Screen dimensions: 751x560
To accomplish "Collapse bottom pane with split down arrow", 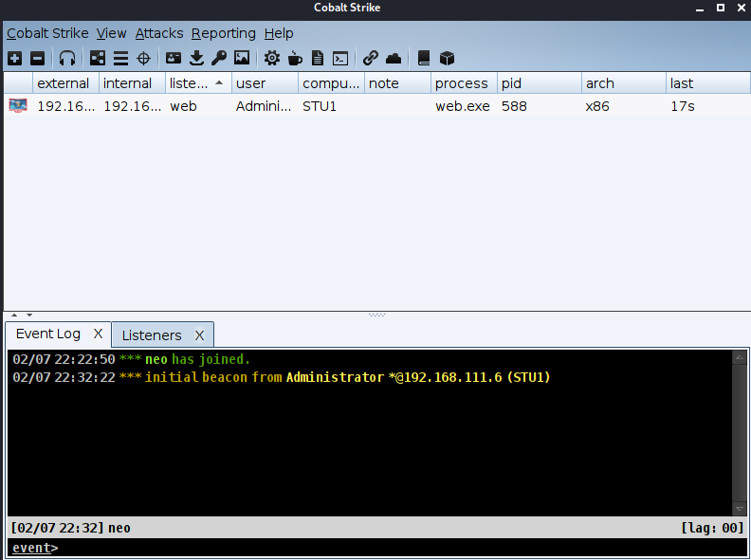I will tap(29, 315).
